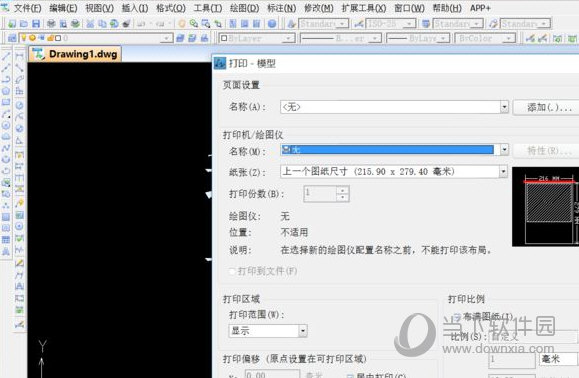The image size is (579, 378).
Task: Click the X offset input field
Action: click(x=272, y=375)
